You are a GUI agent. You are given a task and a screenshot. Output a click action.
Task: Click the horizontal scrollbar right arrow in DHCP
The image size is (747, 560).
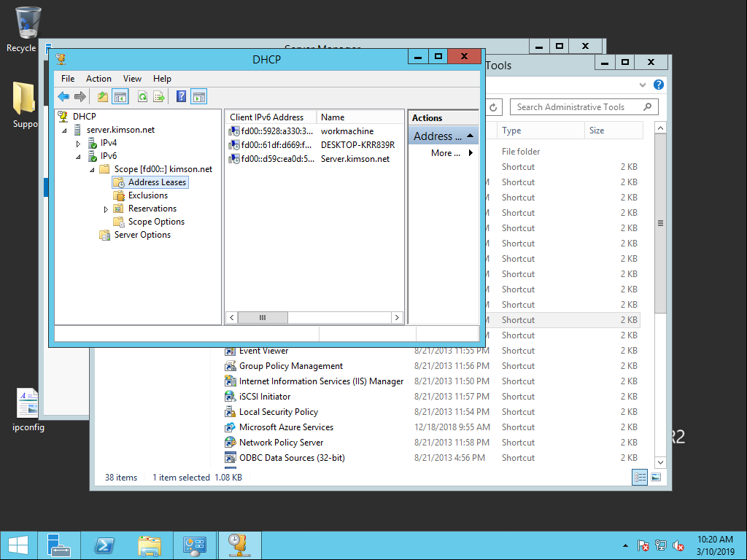[x=397, y=318]
